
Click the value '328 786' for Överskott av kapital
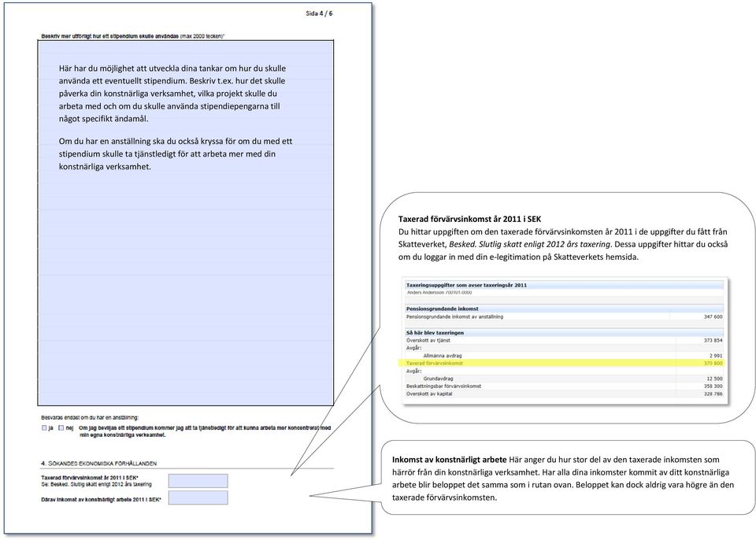click(x=713, y=394)
